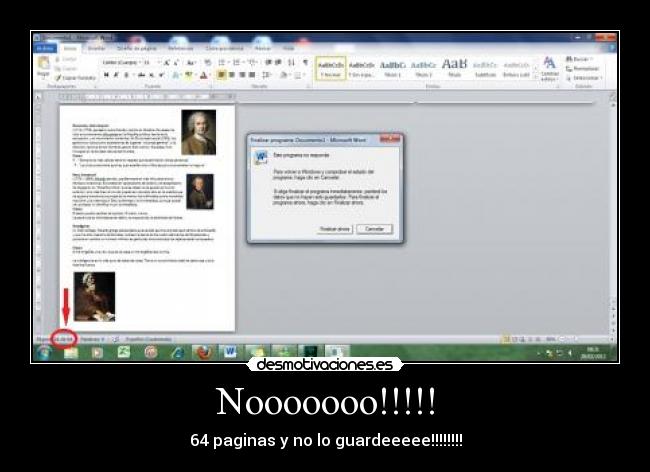Switch to the Vista ribbon tab
Viewport: 650px width, 472px height.
coord(289,48)
